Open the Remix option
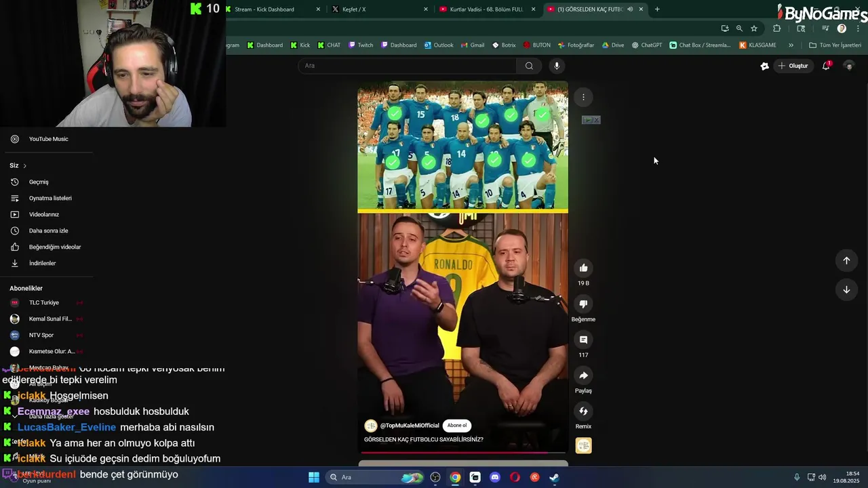 [x=583, y=411]
